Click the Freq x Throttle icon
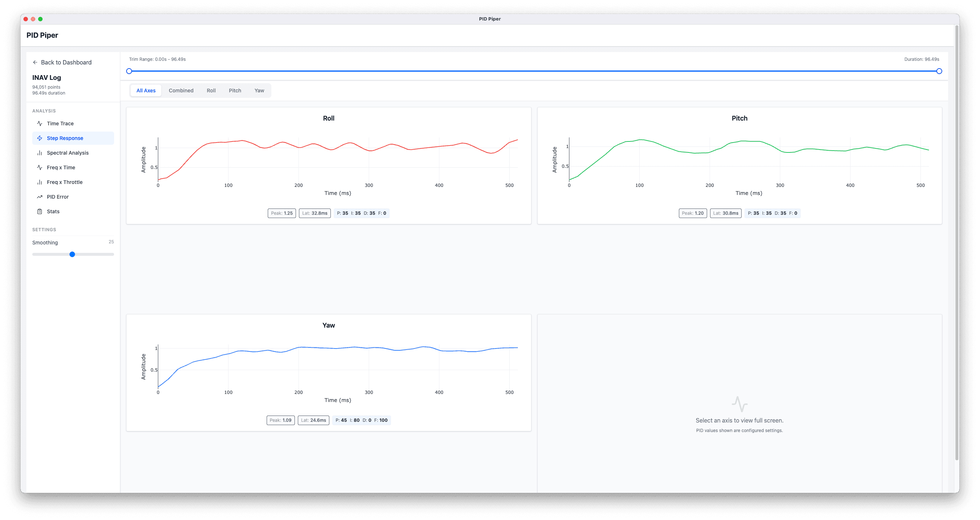 pyautogui.click(x=40, y=182)
